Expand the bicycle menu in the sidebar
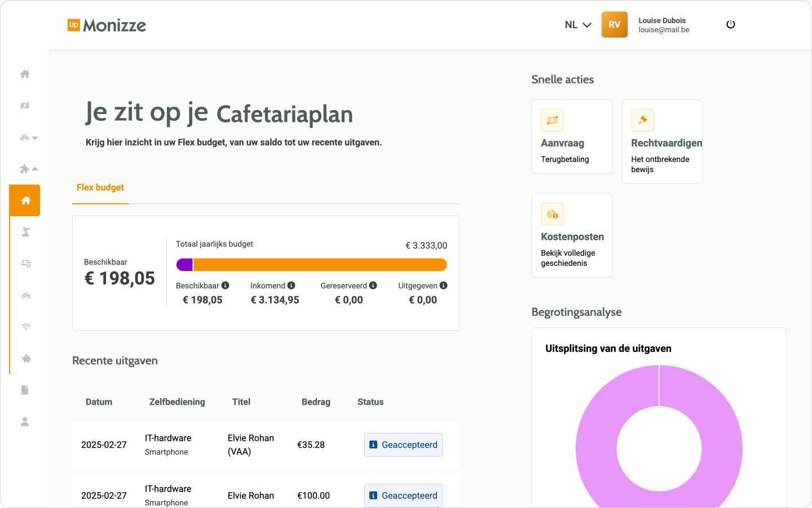 coord(29,137)
